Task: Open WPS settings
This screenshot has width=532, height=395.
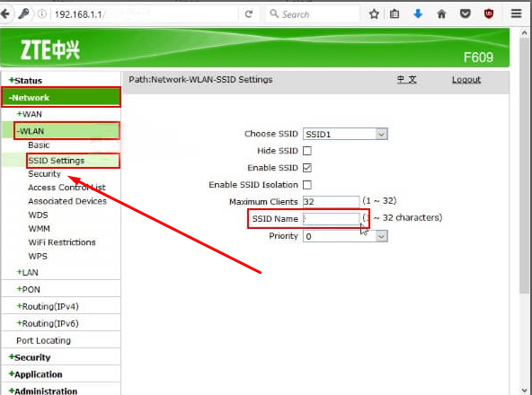Action: click(38, 257)
